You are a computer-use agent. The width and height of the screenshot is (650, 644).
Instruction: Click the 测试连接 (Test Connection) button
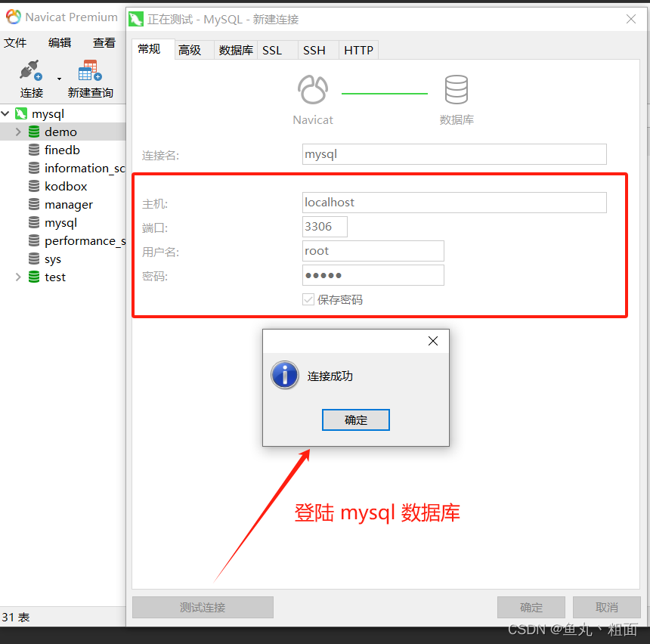(203, 607)
